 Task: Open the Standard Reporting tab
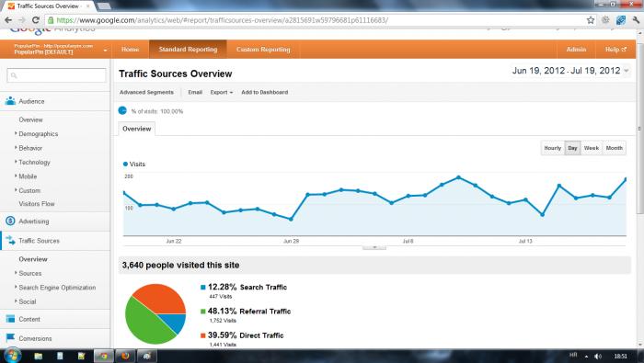(x=188, y=50)
